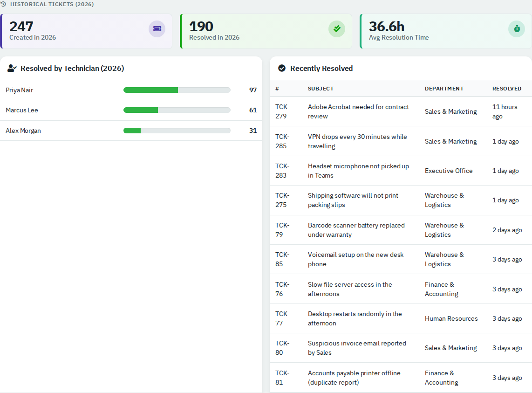The image size is (532, 393).
Task: Click the Marcus Lee technician name
Action: coord(22,110)
